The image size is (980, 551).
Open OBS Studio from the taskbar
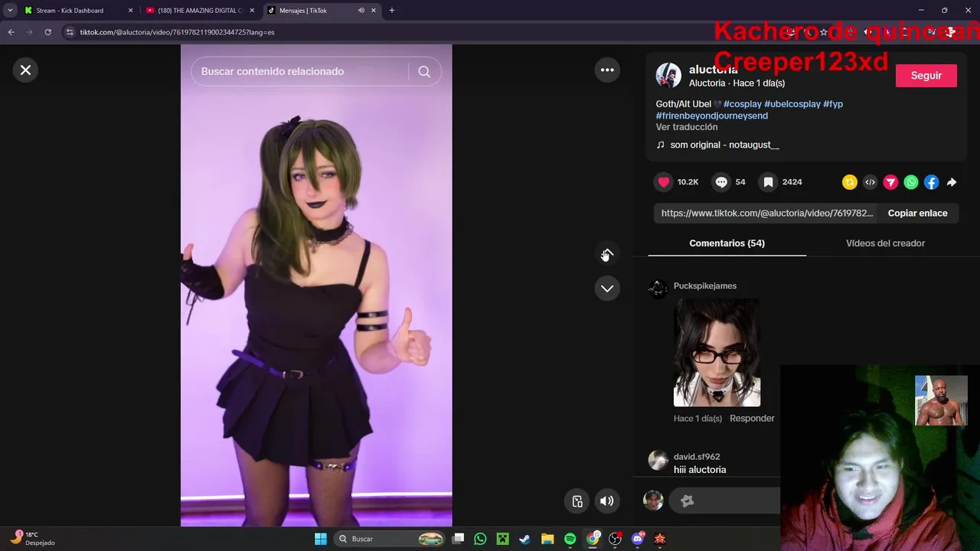(615, 539)
